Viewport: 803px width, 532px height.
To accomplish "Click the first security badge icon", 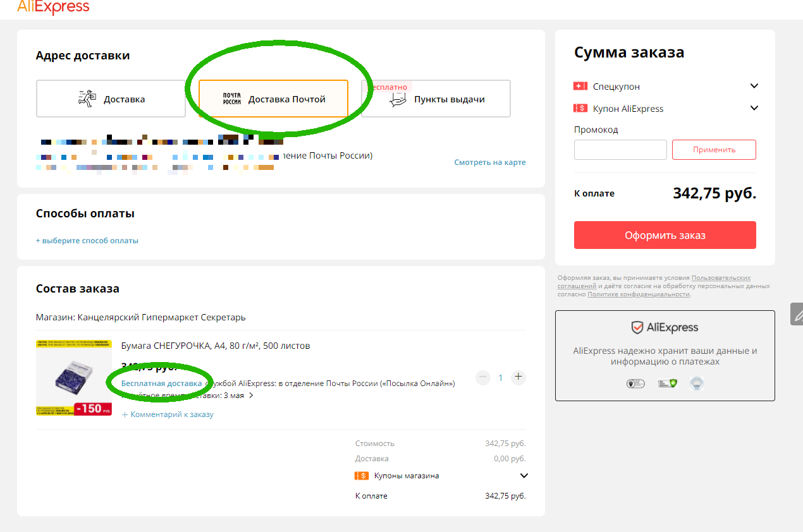I will [x=635, y=383].
